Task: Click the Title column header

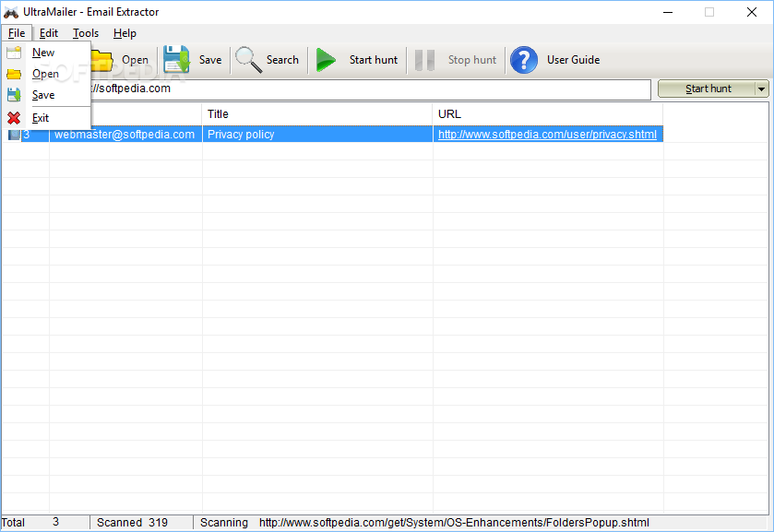Action: [x=317, y=114]
